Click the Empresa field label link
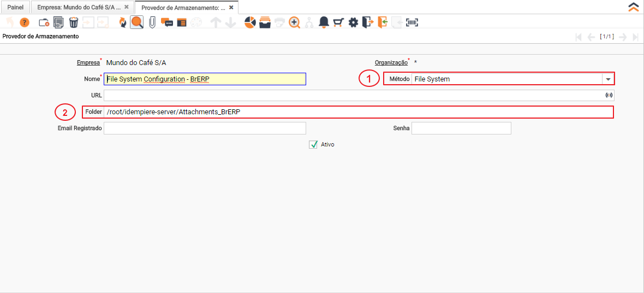 pos(88,63)
